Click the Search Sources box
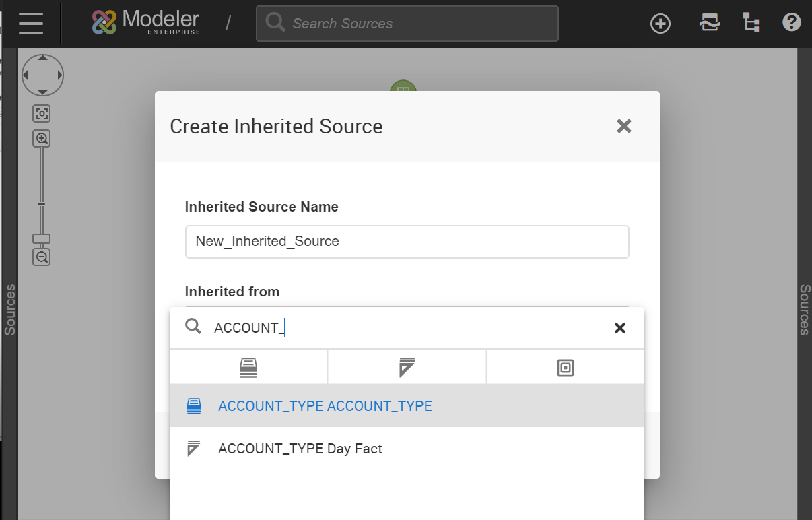Screen dimensions: 812x520 (x=407, y=24)
